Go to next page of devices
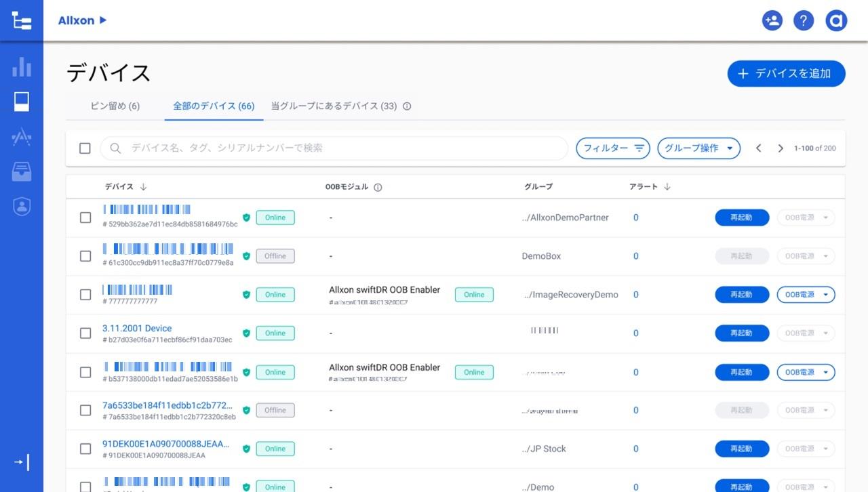 click(x=781, y=148)
